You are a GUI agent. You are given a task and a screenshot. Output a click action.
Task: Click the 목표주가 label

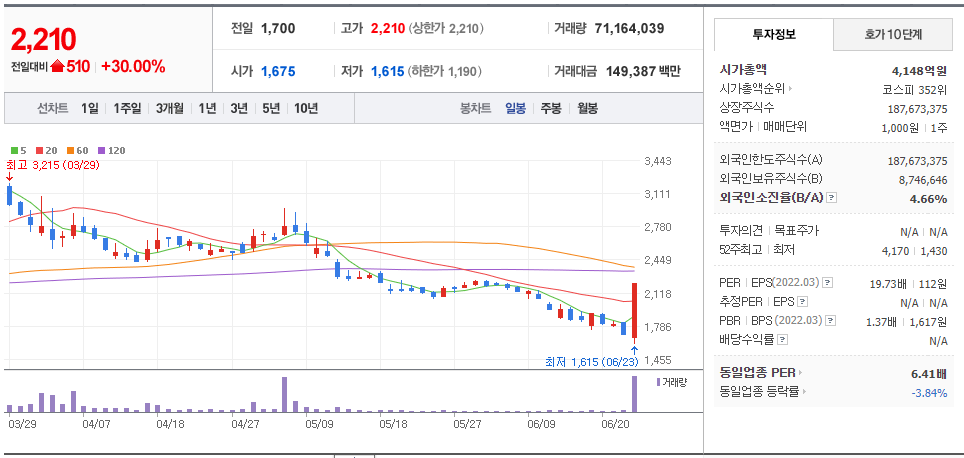click(x=796, y=231)
